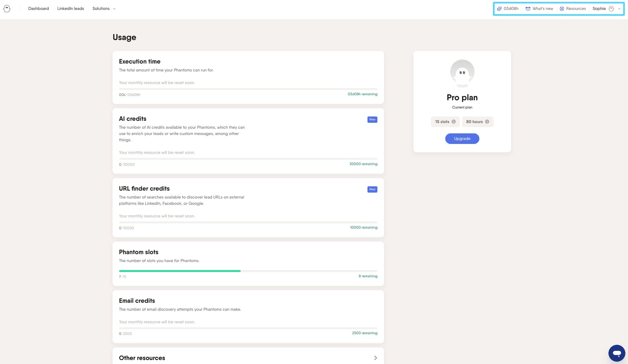Click the Upgrade button
Image resolution: width=628 pixels, height=364 pixels.
[462, 139]
